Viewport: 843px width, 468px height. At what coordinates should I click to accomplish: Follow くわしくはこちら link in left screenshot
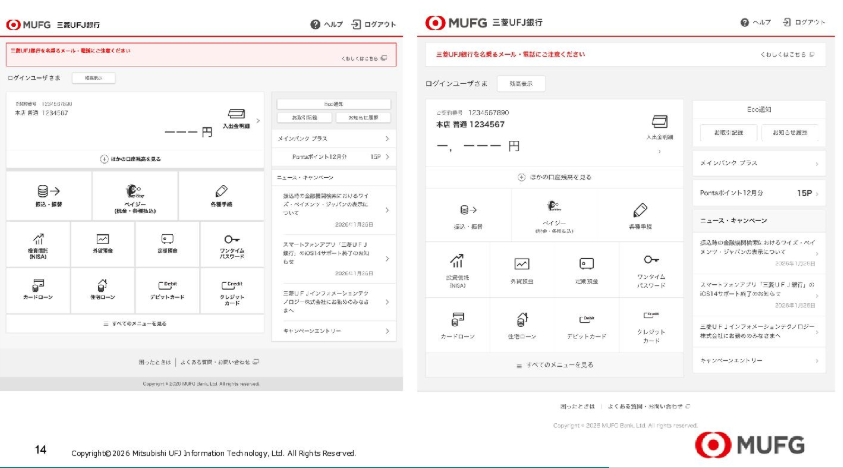click(x=364, y=58)
